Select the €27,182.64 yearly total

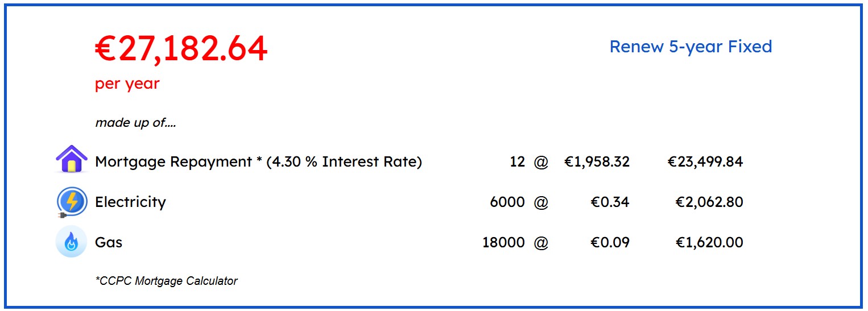[181, 48]
